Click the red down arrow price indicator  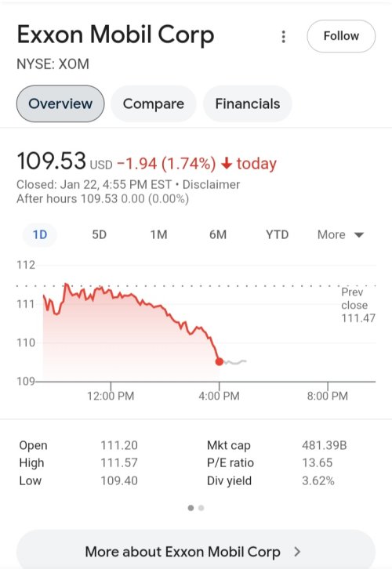point(227,163)
